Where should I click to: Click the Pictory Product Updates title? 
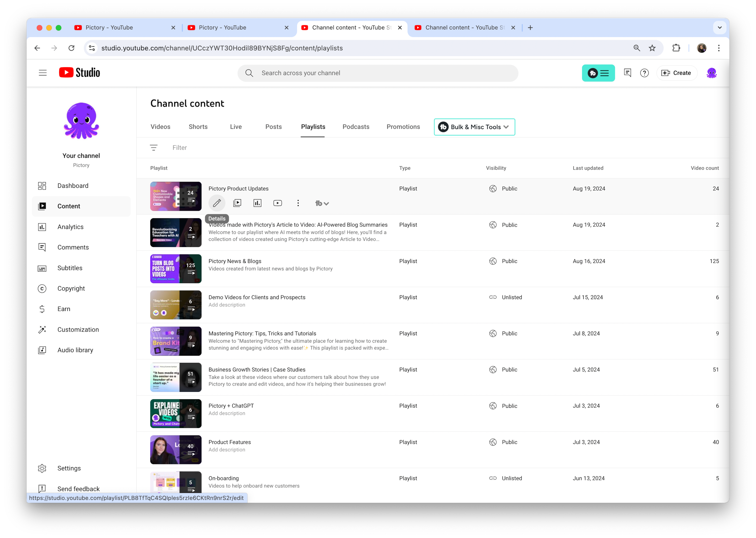(238, 189)
